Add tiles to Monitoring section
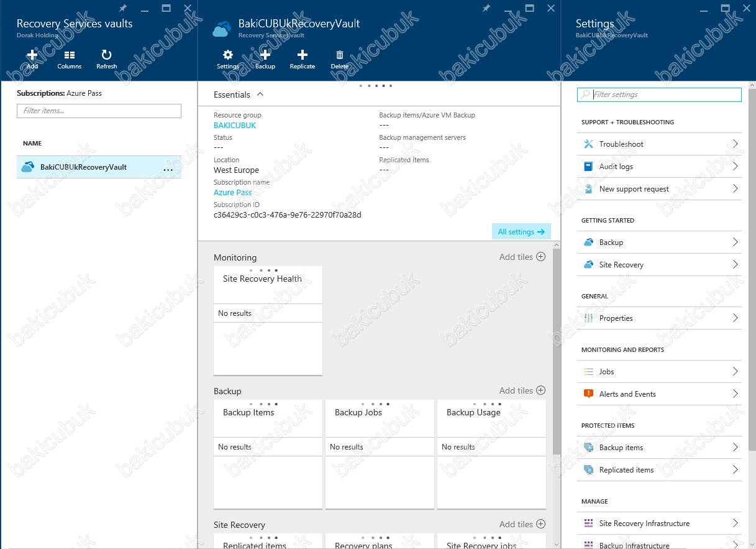 pyautogui.click(x=522, y=257)
